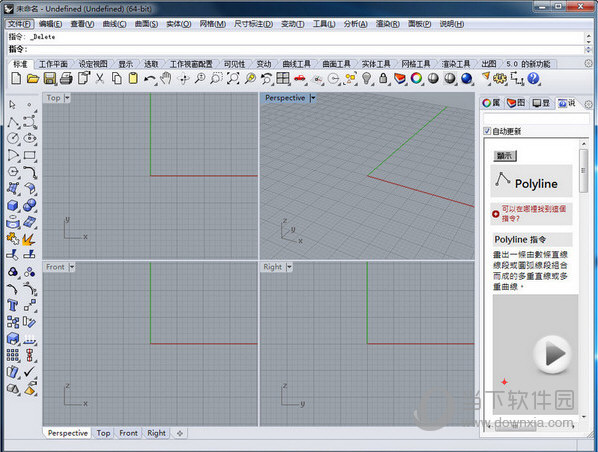The height and width of the screenshot is (452, 598).
Task: Toggle the 自动更新 checkbox
Action: [x=487, y=131]
